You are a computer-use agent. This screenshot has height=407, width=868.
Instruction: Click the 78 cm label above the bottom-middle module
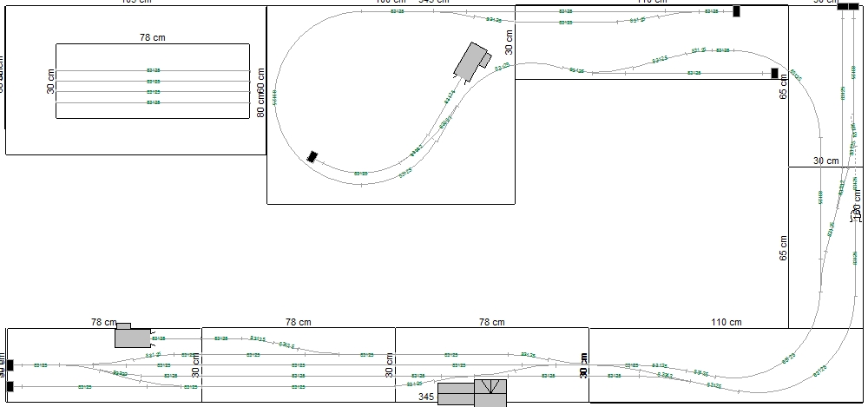297,322
